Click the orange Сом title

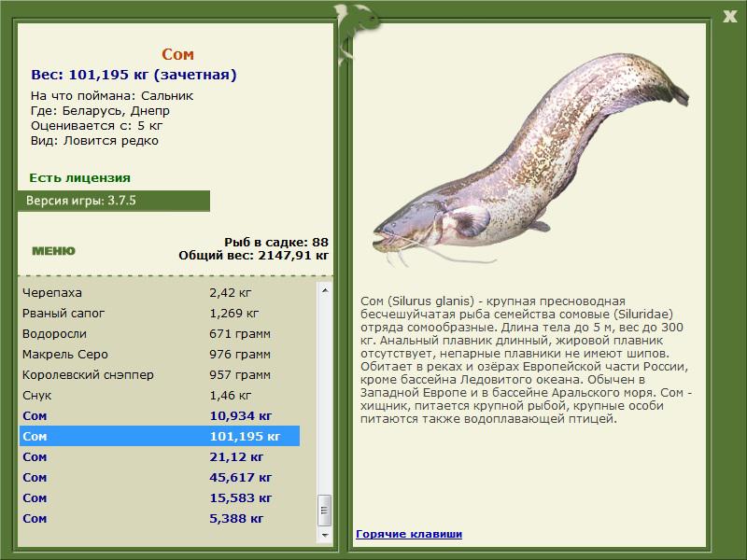177,54
